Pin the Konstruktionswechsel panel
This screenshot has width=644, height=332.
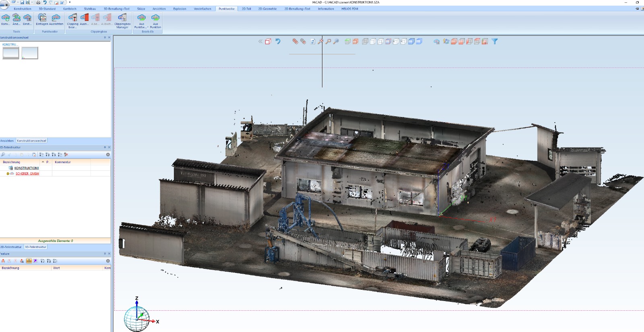pyautogui.click(x=105, y=37)
